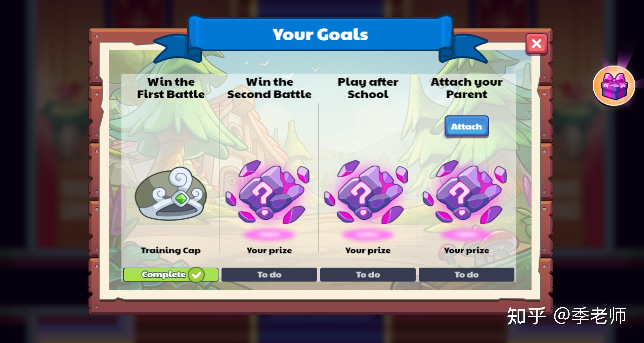Image resolution: width=644 pixels, height=343 pixels.
Task: Click the Play after School heading
Action: click(368, 88)
